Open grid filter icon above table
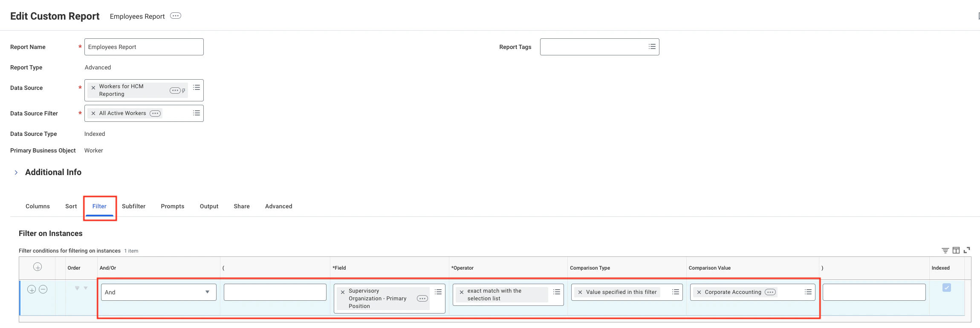This screenshot has width=980, height=328. (945, 250)
